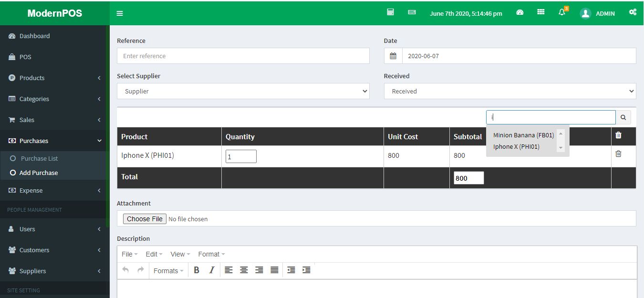Click the undo arrow in editor toolbar
644x298 pixels.
[125, 270]
